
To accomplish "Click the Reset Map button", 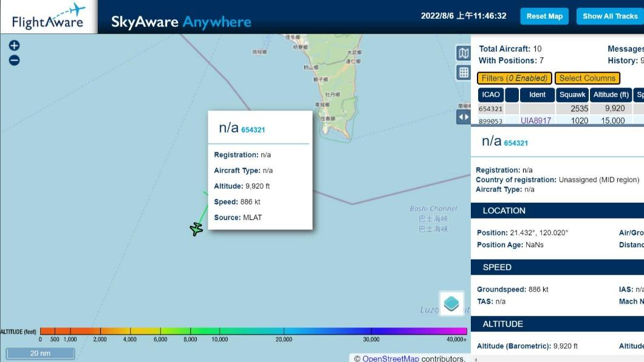I will (544, 16).
